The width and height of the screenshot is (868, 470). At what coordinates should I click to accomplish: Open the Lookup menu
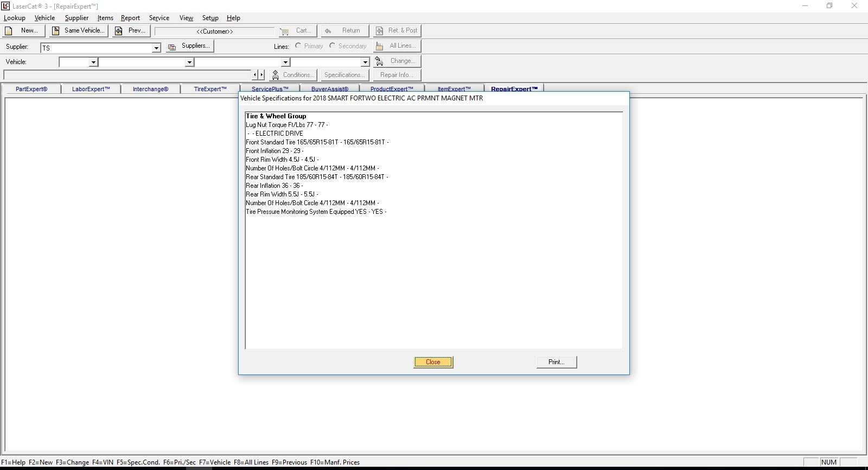(15, 18)
